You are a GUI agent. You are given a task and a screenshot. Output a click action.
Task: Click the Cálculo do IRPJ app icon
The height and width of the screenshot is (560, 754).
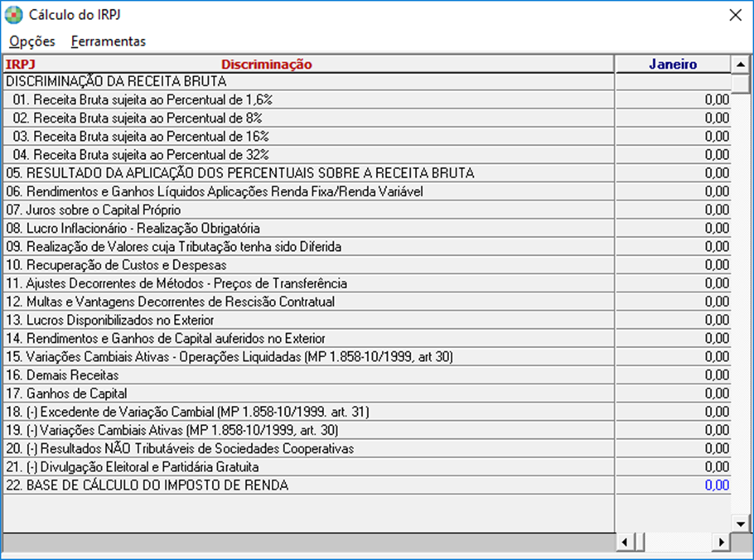pyautogui.click(x=13, y=15)
